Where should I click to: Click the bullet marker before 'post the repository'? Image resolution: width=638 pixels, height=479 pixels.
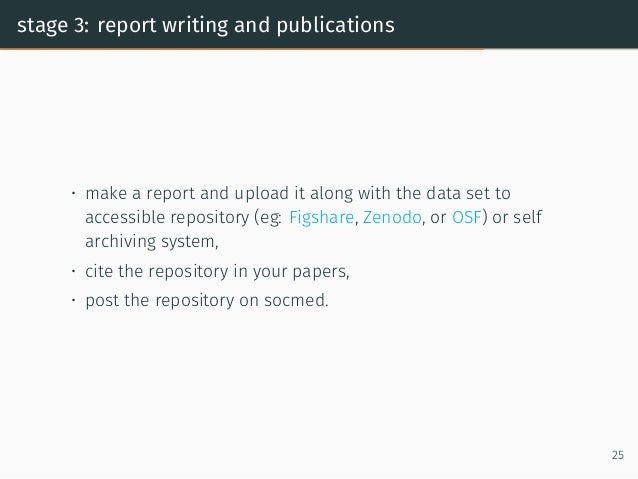tap(74, 300)
